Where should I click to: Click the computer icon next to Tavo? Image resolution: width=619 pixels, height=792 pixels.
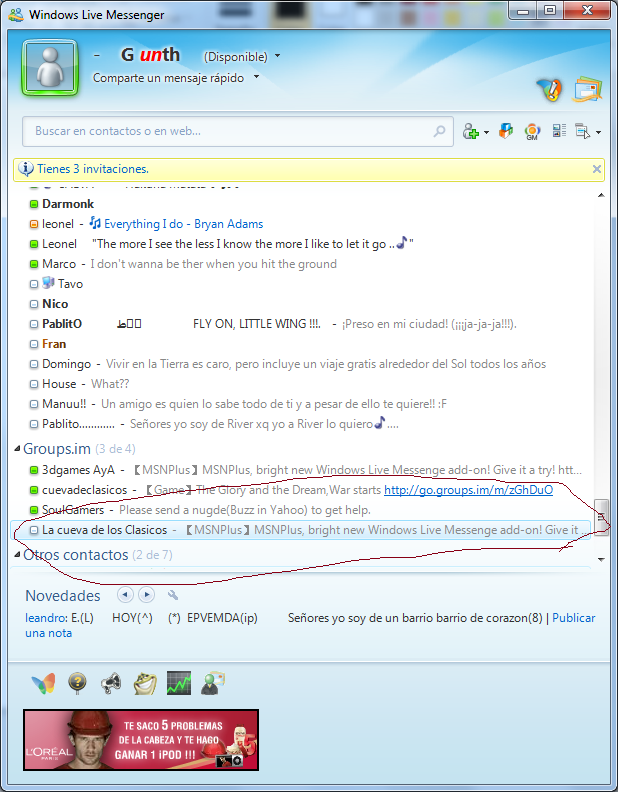pos(49,283)
